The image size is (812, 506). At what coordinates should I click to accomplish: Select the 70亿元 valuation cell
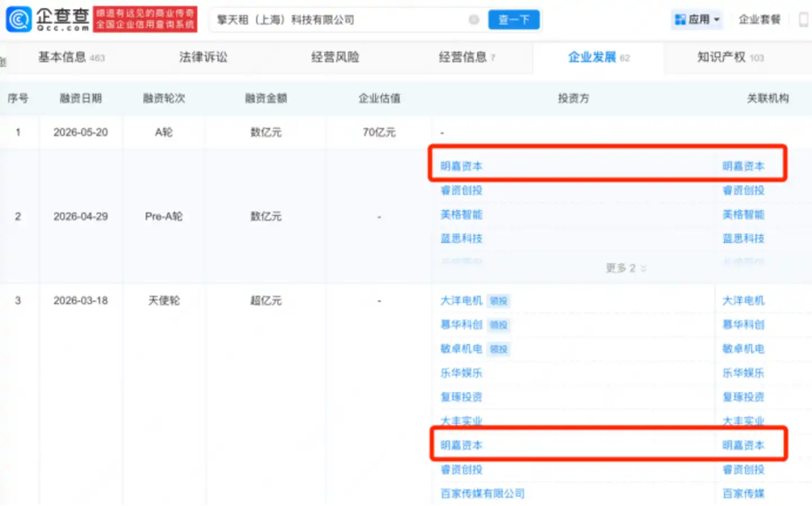379,132
